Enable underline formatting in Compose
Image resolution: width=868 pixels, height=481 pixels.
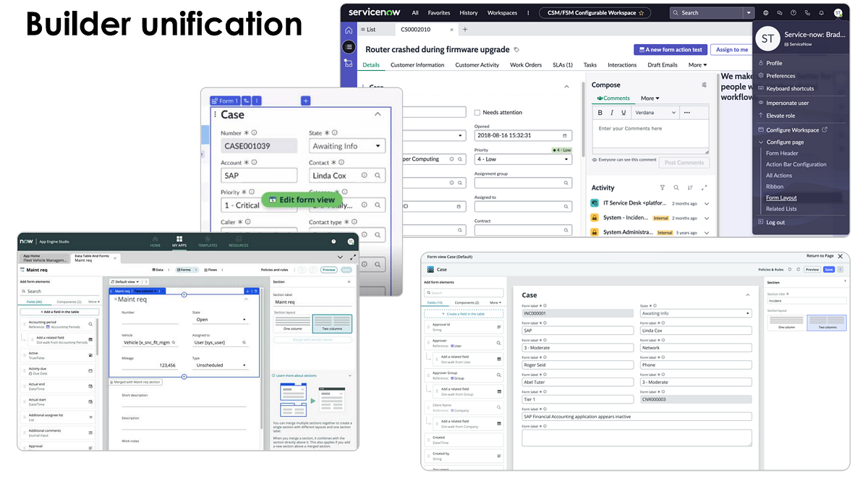pyautogui.click(x=622, y=112)
